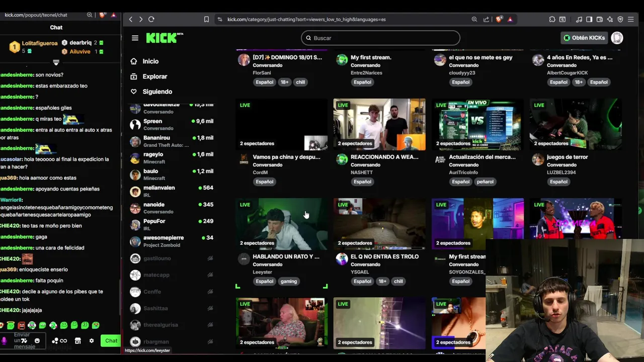
Task: Click the zoom icon in main address bar
Action: 474,19
